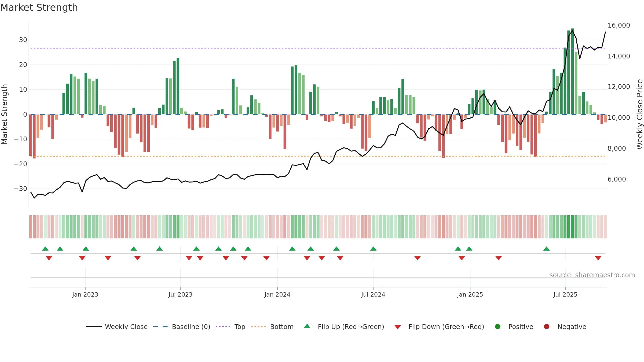Click the 0 tick on the left axis
Viewport: 644px width, 362px height.
click(25, 114)
